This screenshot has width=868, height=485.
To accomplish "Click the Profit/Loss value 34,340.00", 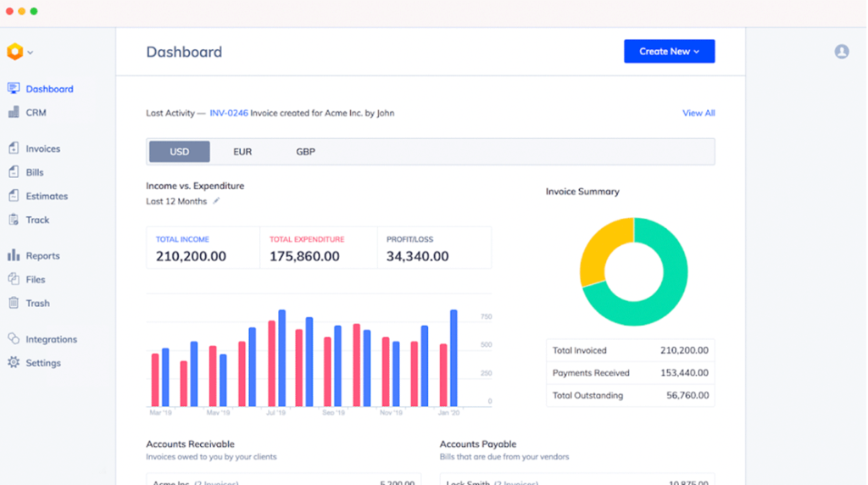I will 417,256.
